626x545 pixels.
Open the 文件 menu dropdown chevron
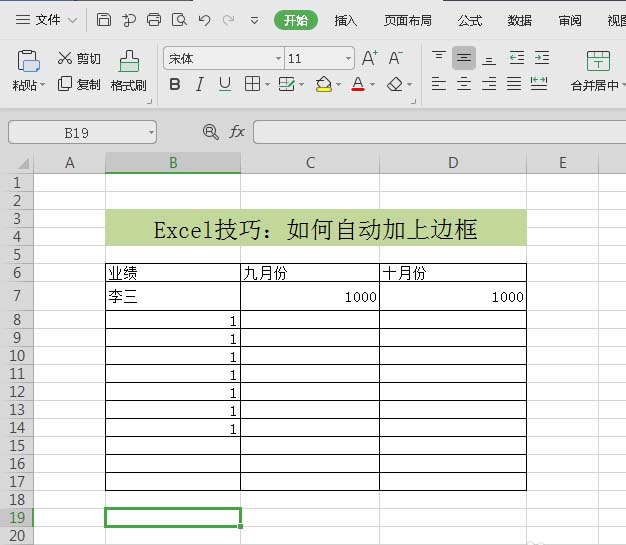coord(72,20)
